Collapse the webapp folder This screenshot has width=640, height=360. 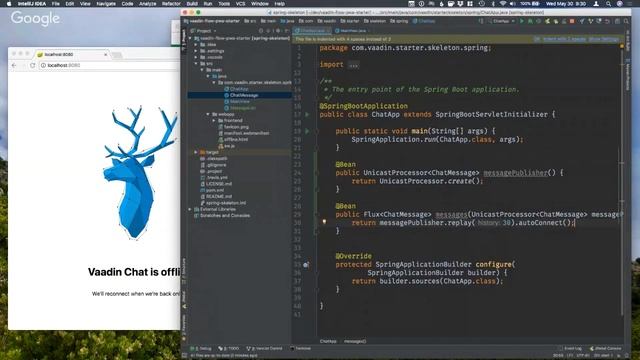[x=208, y=114]
